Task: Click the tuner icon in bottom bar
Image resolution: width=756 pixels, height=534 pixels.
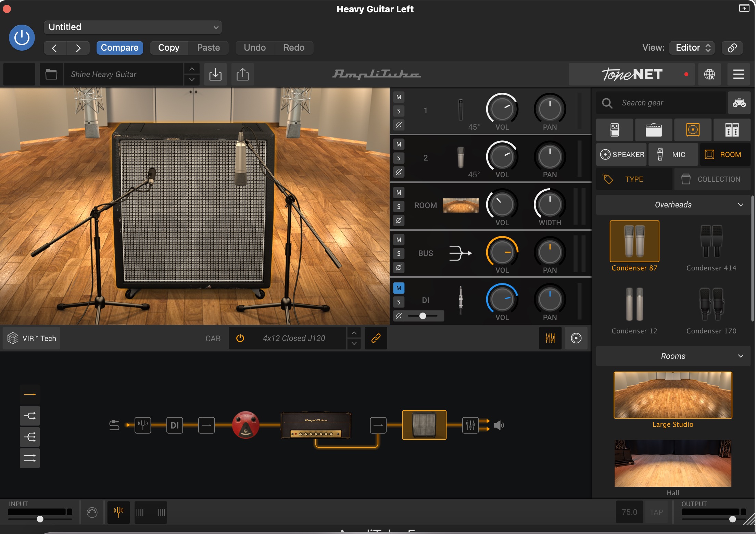Action: (118, 512)
